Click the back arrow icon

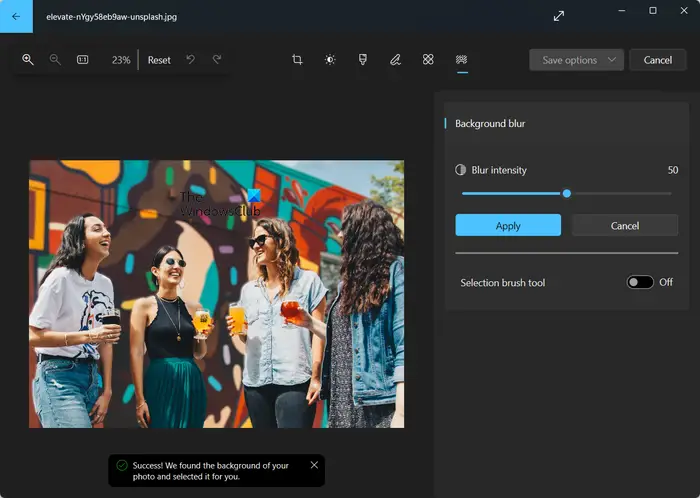tap(16, 17)
